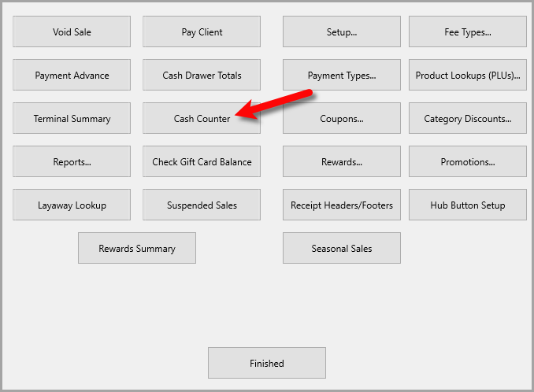The image size is (534, 392).
Task: Open Payment Types... configuration
Action: point(342,75)
